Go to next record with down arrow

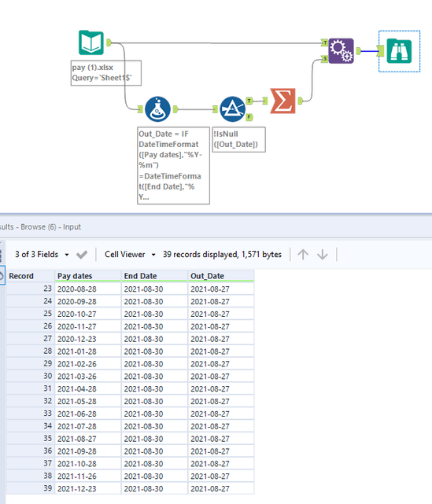pyautogui.click(x=323, y=255)
